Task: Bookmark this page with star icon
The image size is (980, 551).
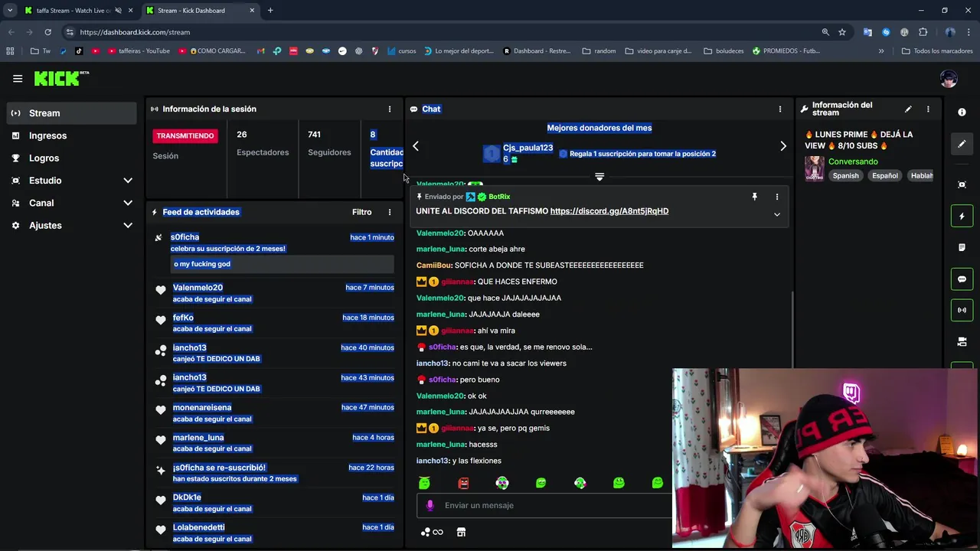Action: [842, 32]
